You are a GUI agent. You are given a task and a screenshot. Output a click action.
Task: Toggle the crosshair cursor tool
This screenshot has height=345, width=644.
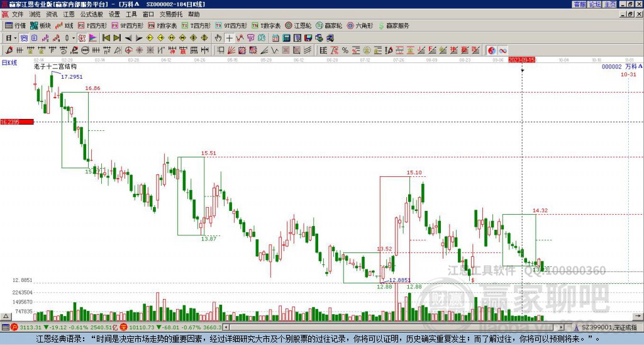tap(229, 38)
